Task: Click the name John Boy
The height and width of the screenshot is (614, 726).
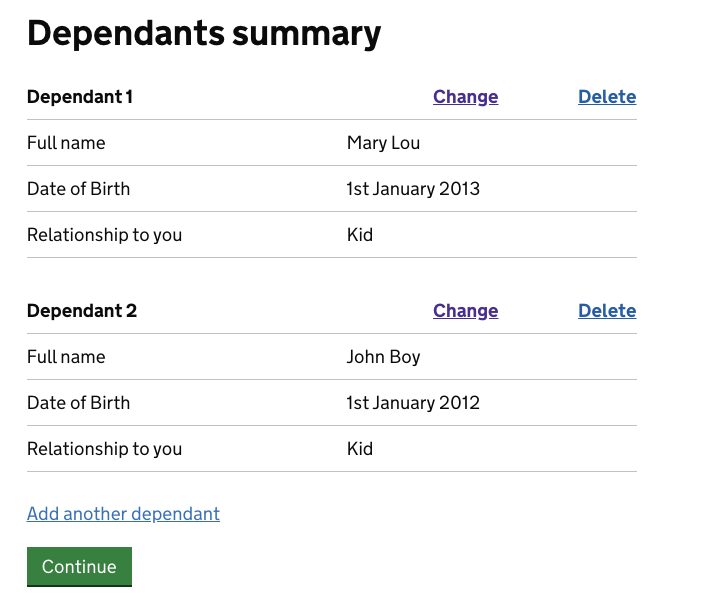Action: pyautogui.click(x=383, y=357)
